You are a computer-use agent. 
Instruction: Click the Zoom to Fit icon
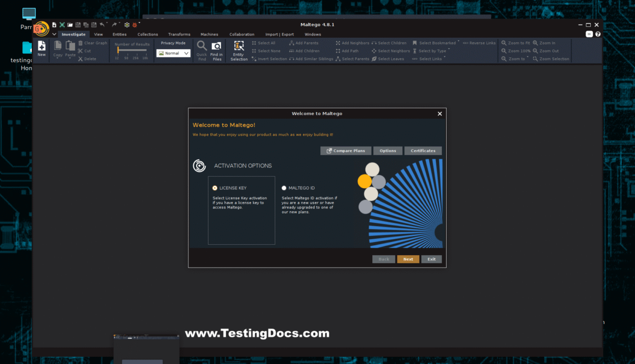tap(504, 43)
